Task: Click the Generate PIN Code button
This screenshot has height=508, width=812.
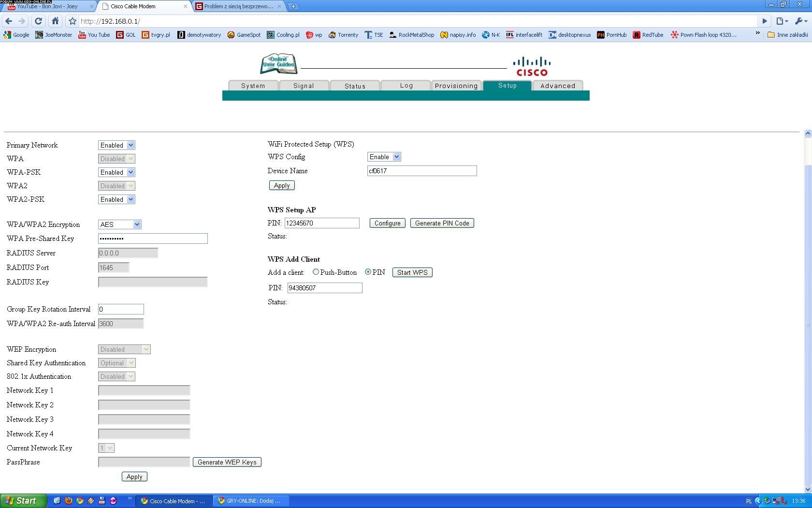Action: point(442,223)
